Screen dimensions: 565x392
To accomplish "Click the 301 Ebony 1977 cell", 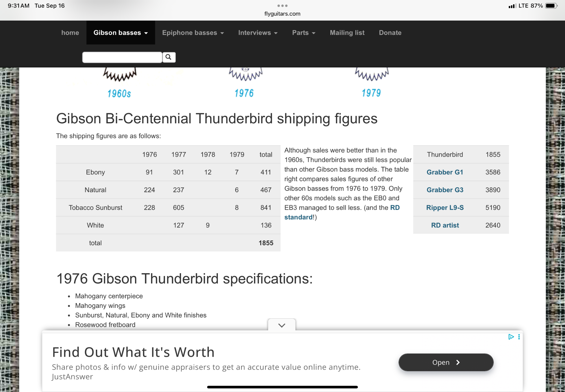I will pos(179,172).
